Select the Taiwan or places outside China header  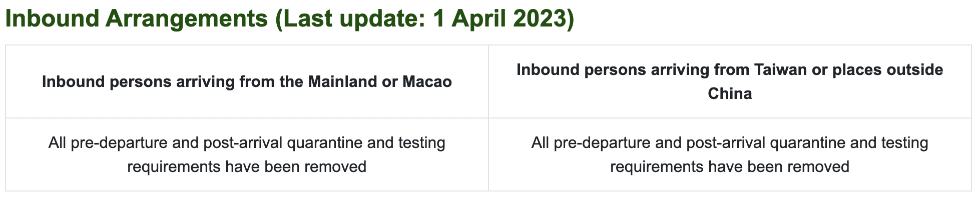pyautogui.click(x=730, y=81)
